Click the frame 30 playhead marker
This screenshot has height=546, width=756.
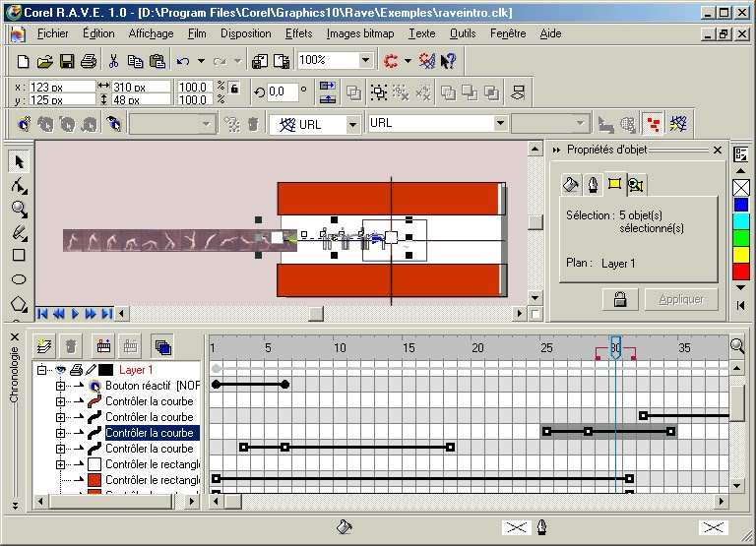(x=615, y=348)
